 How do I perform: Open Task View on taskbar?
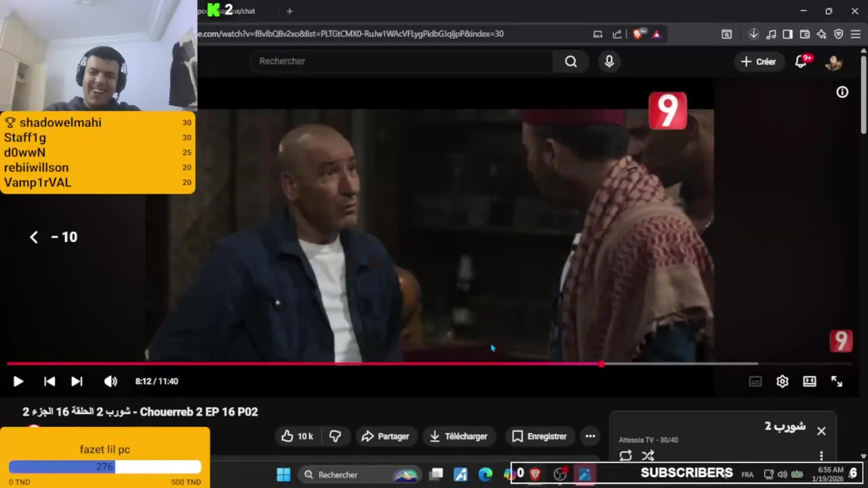437,474
